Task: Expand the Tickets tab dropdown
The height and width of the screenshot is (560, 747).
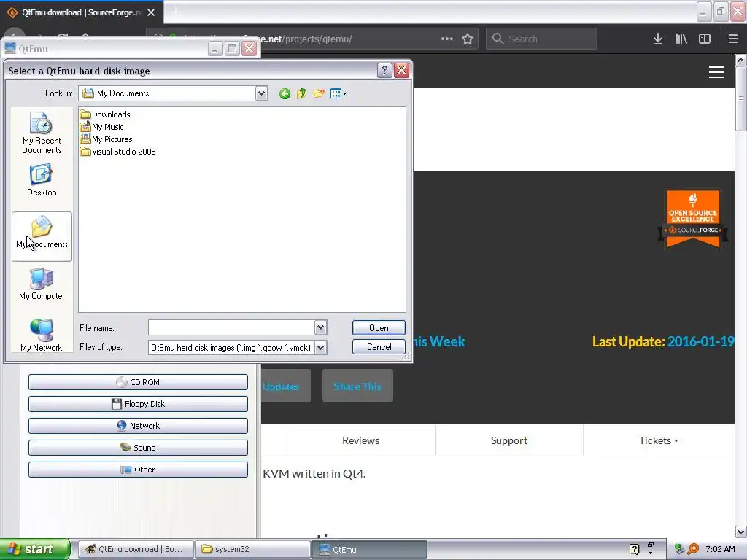Action: coord(659,440)
